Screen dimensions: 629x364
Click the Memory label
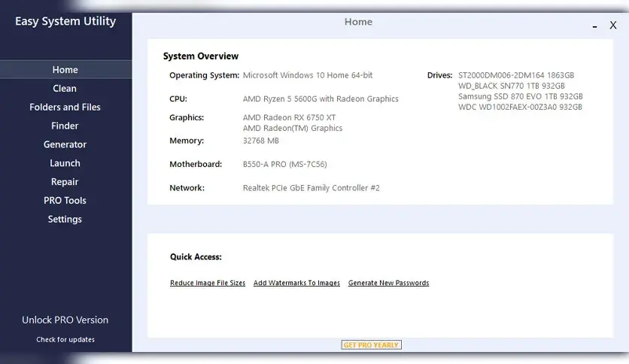click(187, 141)
